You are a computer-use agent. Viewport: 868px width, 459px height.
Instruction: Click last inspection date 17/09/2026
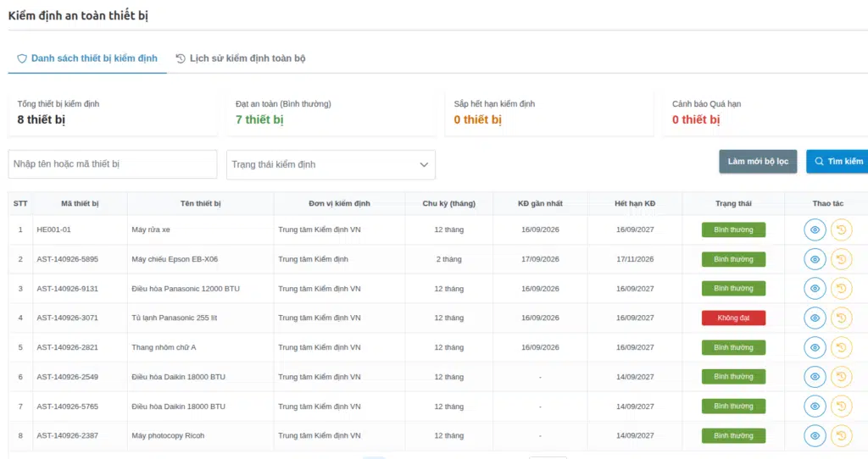[x=540, y=259]
